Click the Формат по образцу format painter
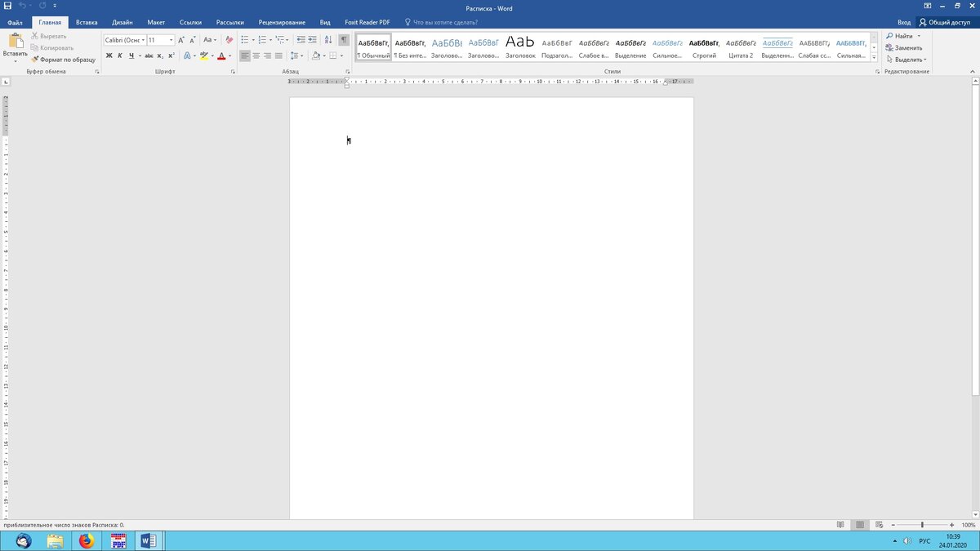 [x=64, y=60]
